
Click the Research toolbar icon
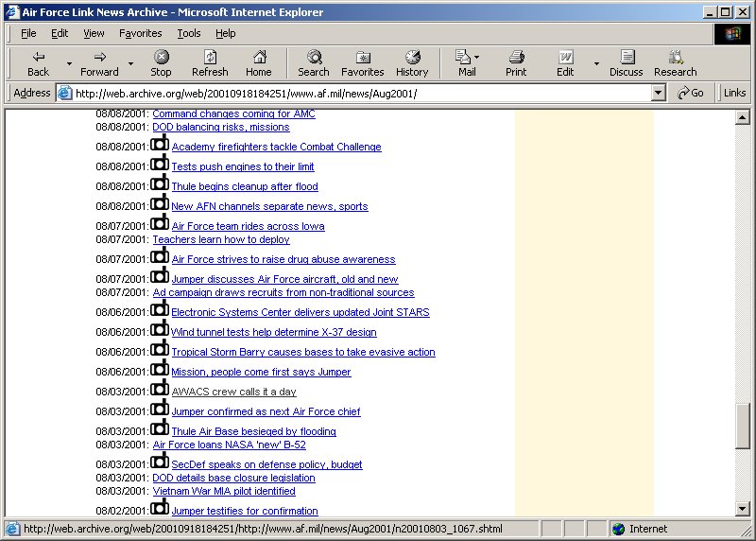click(x=675, y=63)
